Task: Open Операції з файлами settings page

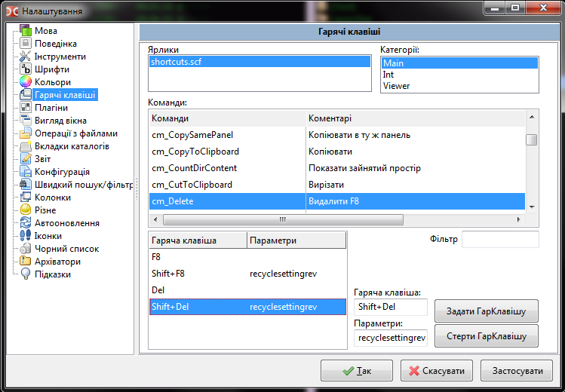Action: [75, 133]
